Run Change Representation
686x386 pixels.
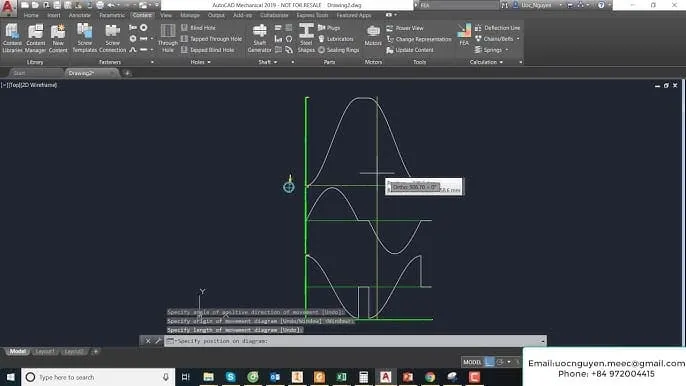[419, 39]
